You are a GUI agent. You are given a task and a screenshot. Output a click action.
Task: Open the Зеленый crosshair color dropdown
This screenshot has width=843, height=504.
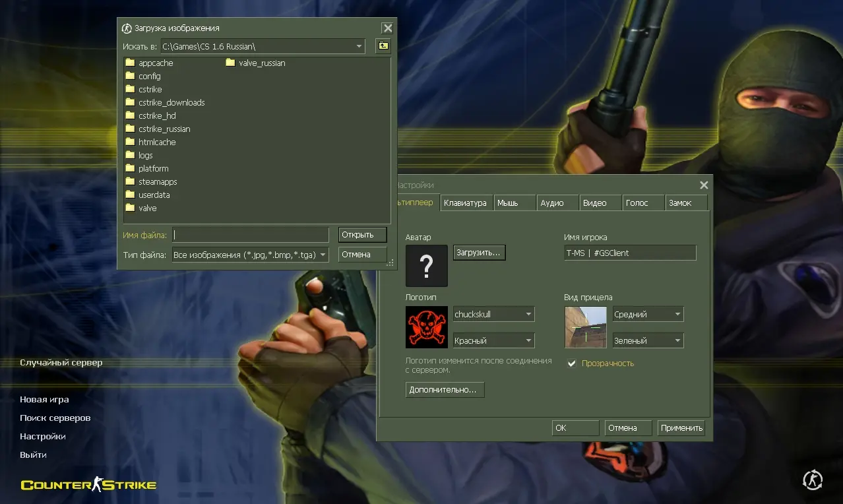677,341
